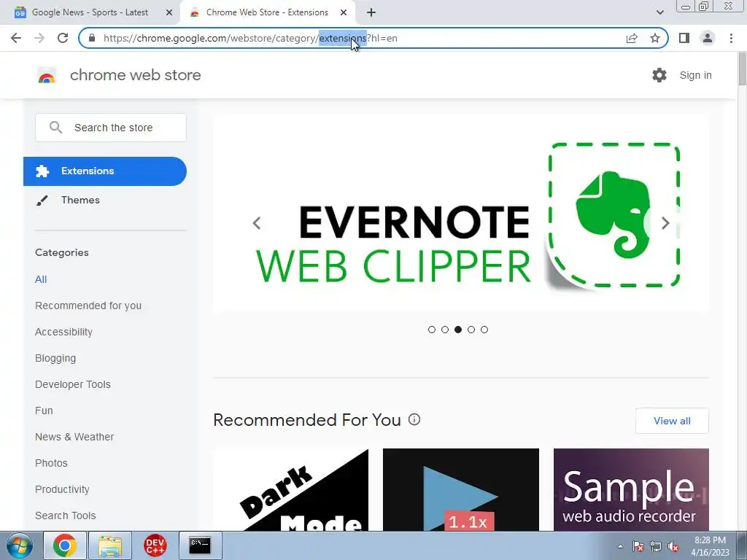Select the third carousel dot
This screenshot has height=560, width=747.
(458, 330)
